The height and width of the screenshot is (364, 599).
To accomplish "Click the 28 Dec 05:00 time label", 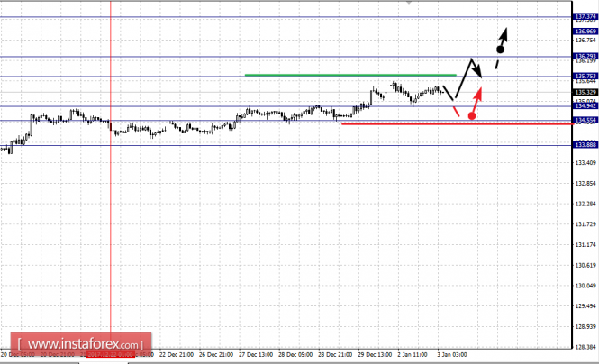I will click(x=295, y=355).
